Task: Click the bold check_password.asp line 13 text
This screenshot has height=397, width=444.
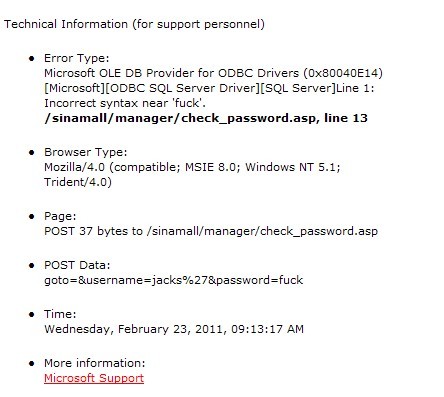Action: point(206,118)
